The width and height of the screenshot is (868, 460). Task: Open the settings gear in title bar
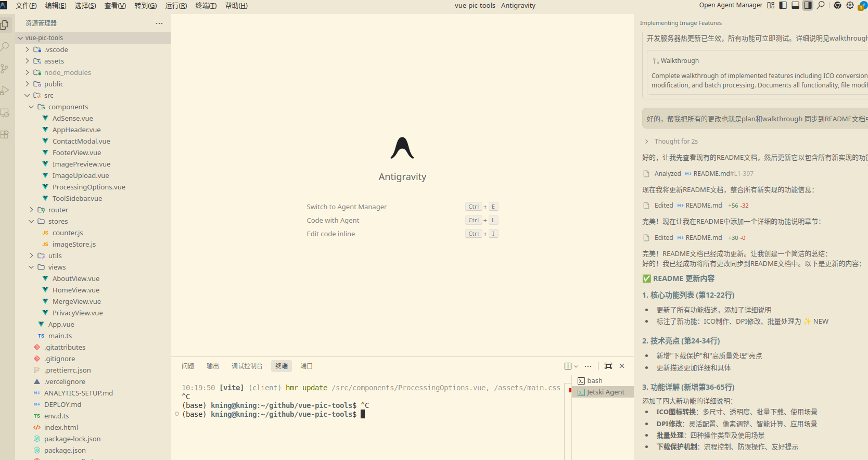pyautogui.click(x=850, y=5)
